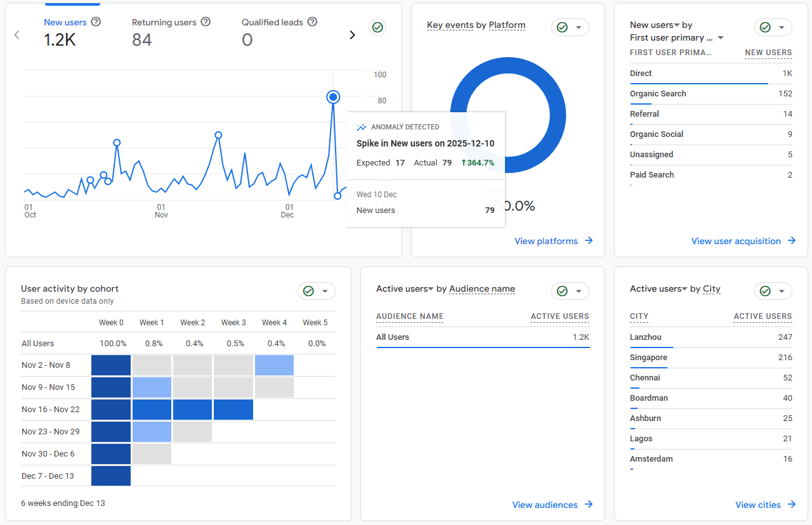Click the spike point on the line chart
This screenshot has width=812, height=525.
click(x=333, y=96)
